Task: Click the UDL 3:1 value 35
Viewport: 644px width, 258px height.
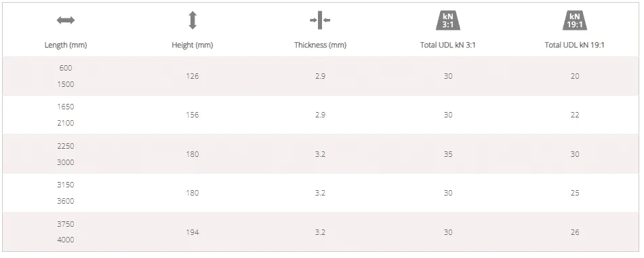Action: pos(448,154)
